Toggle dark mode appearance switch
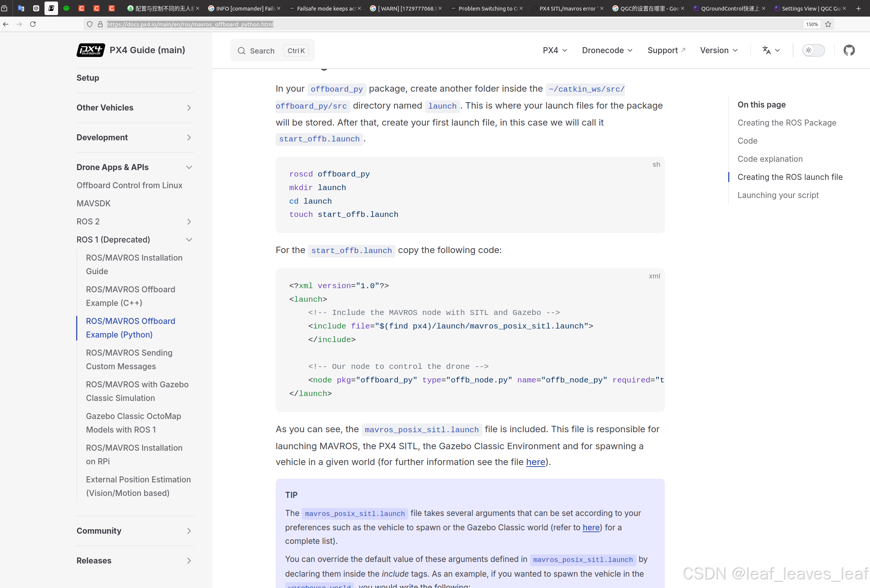 click(813, 50)
